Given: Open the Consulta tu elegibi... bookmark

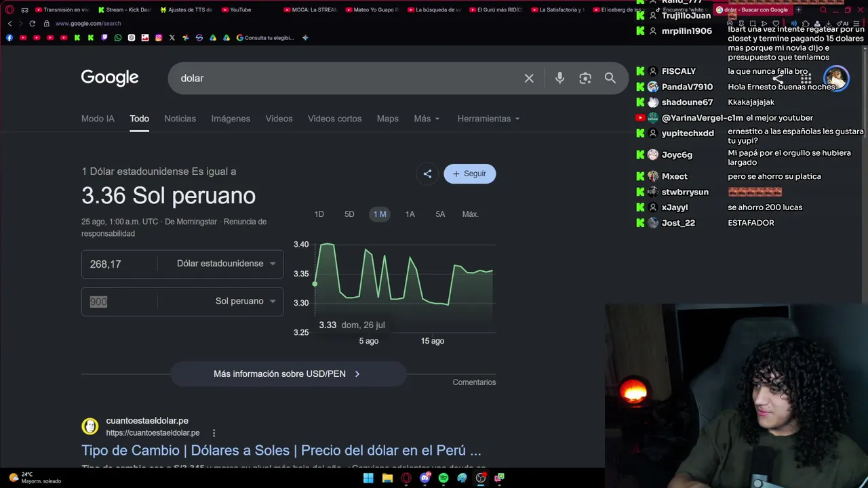Looking at the screenshot, I should 265,38.
